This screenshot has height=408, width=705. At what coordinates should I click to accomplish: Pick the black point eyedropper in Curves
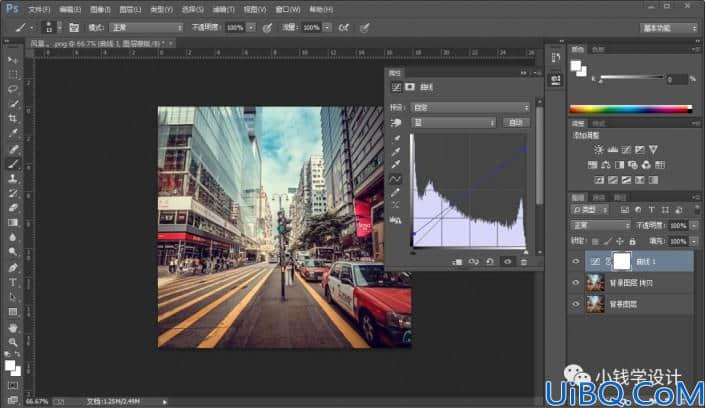pyautogui.click(x=396, y=138)
